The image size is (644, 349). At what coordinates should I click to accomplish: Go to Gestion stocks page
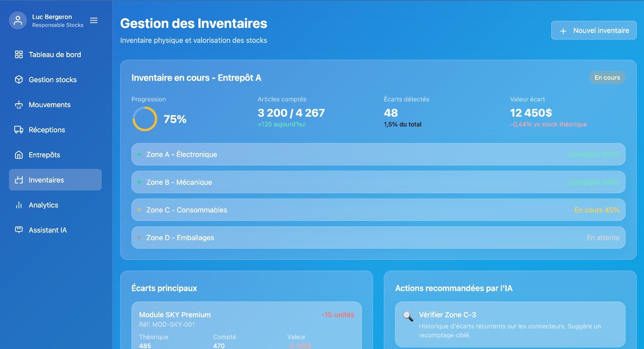tap(52, 80)
